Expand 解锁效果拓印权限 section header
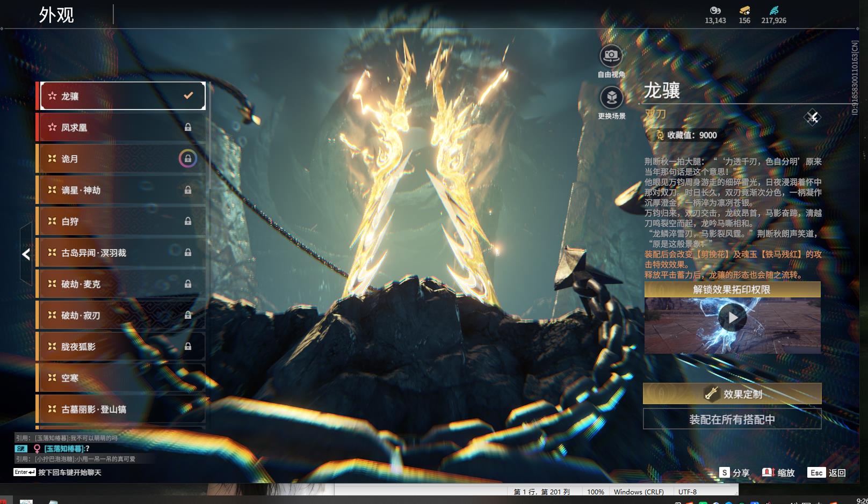Screen dimensions: 868x504 click(x=732, y=290)
